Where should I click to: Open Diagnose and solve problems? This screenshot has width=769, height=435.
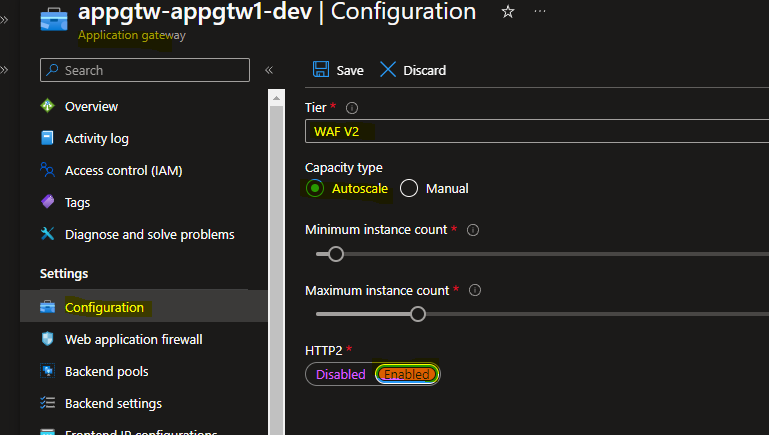150,234
